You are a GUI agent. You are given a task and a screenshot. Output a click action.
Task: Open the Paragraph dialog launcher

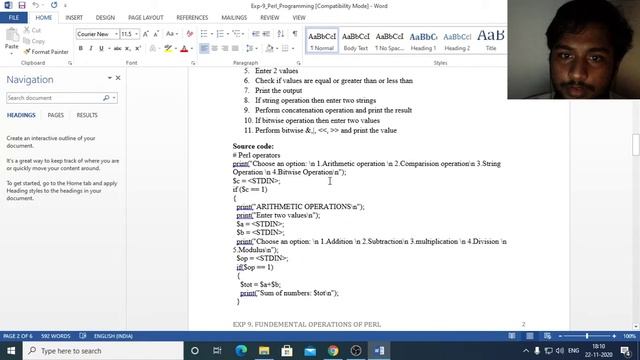pyautogui.click(x=299, y=63)
